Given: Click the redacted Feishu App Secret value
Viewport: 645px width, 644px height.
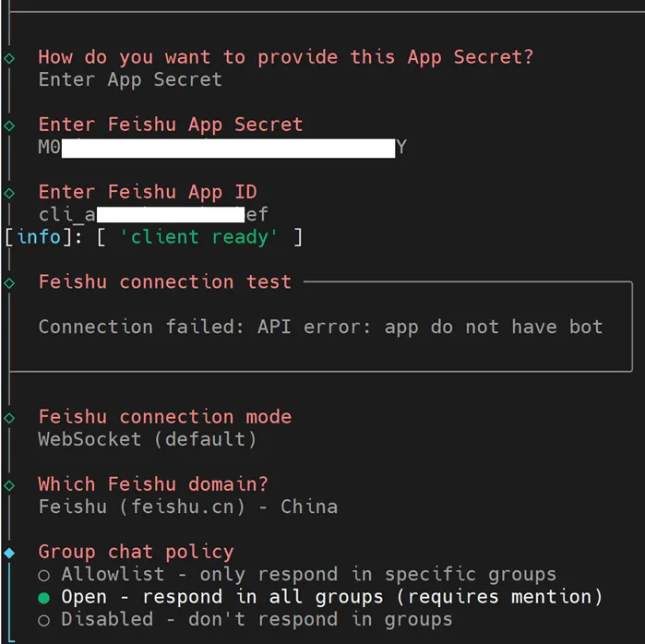Looking at the screenshot, I should click(x=222, y=148).
